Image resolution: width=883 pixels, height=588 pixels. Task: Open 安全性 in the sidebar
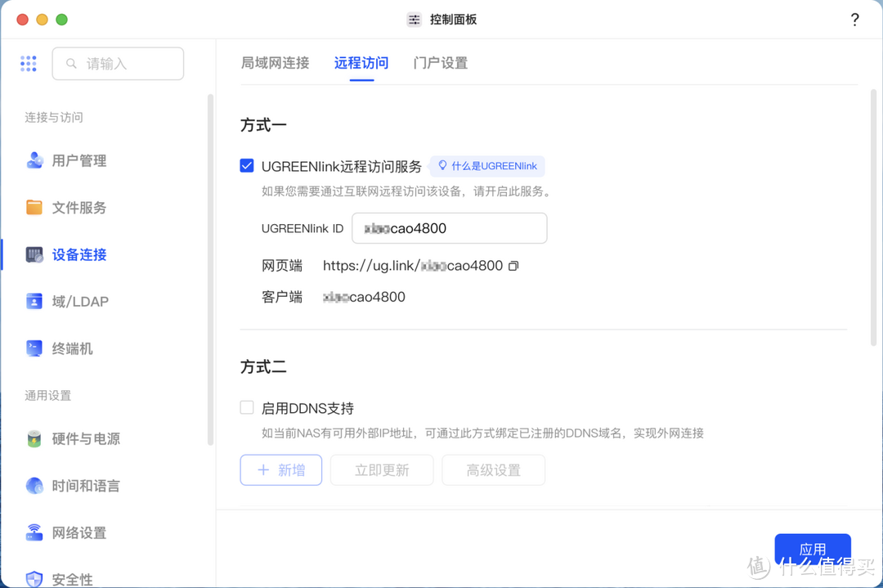(73, 580)
